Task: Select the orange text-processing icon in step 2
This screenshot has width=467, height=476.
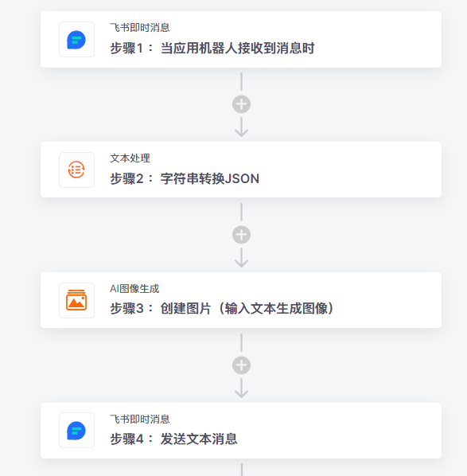Action: 76,170
